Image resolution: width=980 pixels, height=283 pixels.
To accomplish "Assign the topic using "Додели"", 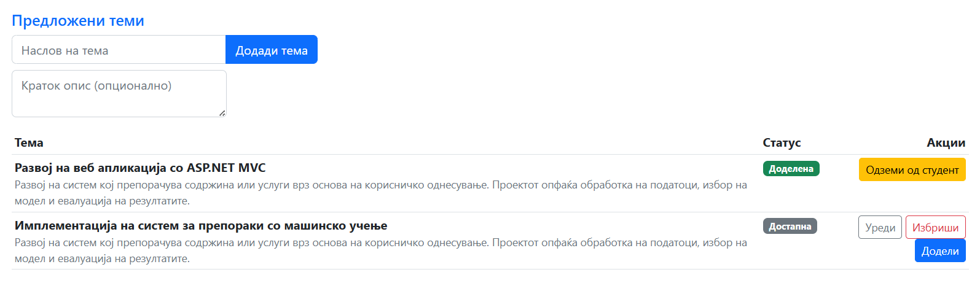I will pyautogui.click(x=939, y=251).
